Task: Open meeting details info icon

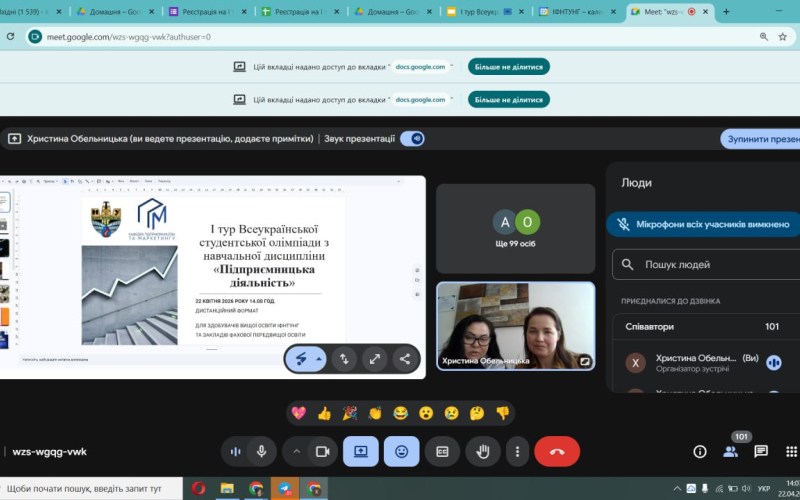Action: (700, 452)
